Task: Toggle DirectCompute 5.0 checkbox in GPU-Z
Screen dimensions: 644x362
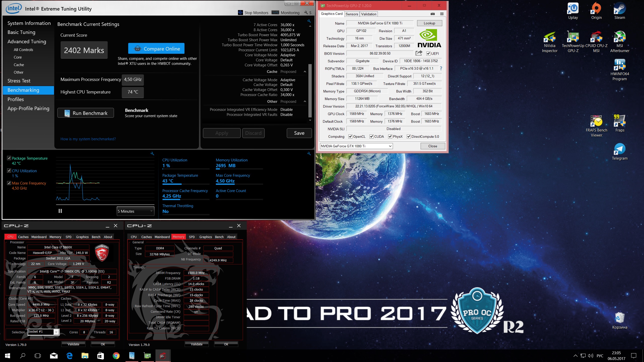Action: pos(409,137)
